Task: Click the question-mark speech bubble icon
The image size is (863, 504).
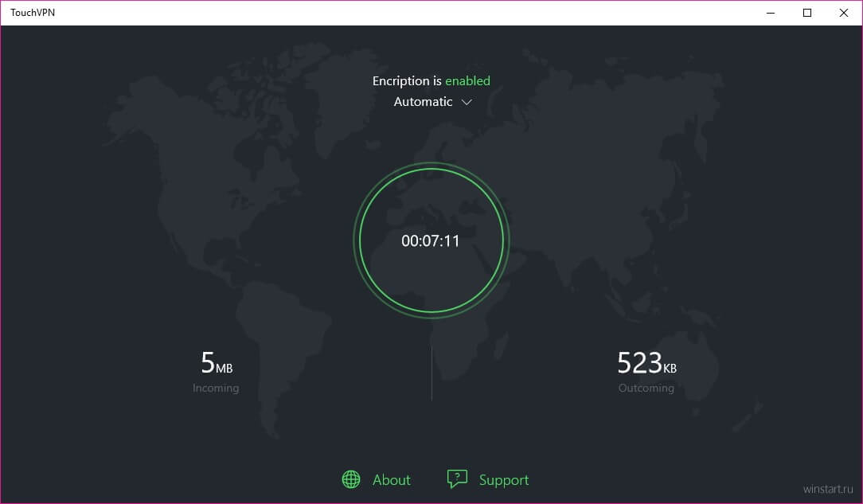Action: click(x=457, y=479)
